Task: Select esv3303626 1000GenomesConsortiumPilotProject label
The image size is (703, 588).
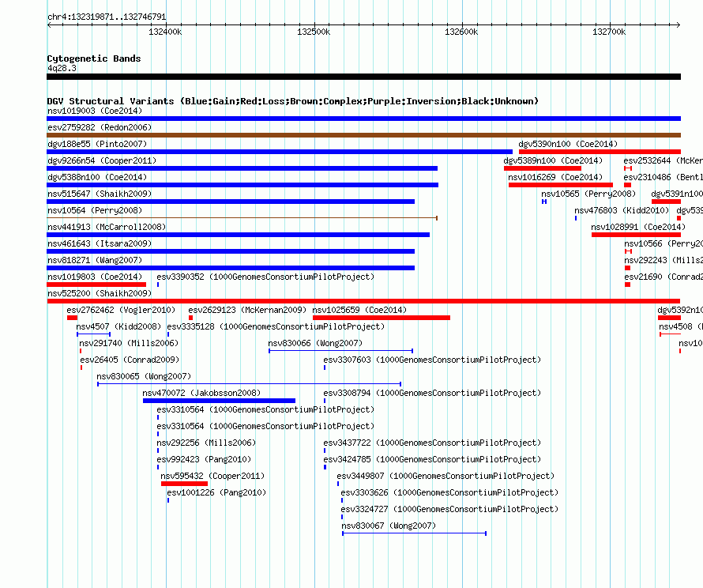Action: coord(449,492)
